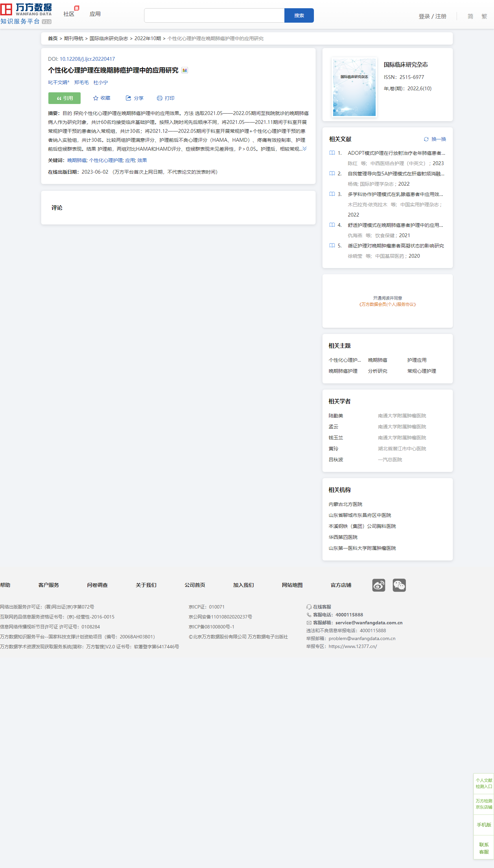Select the 晚期肺癌 keyword link
This screenshot has width=494, height=868.
77,160
